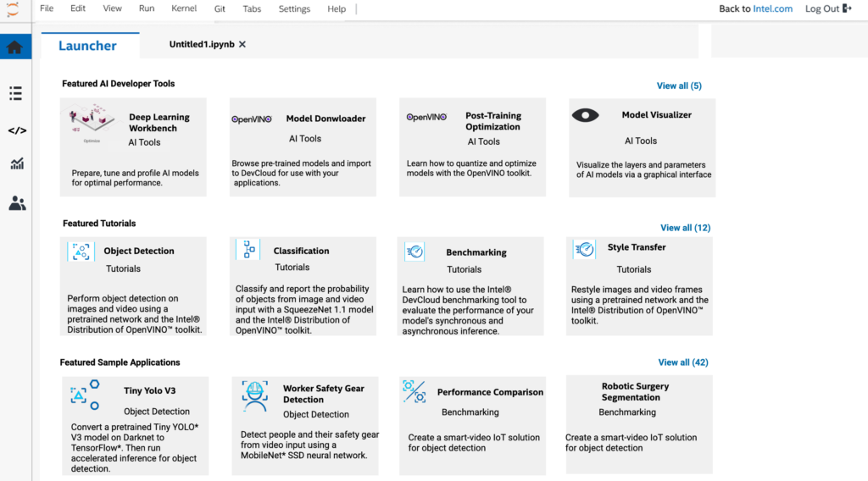868x481 pixels.
Task: Open the View menu
Action: click(113, 8)
